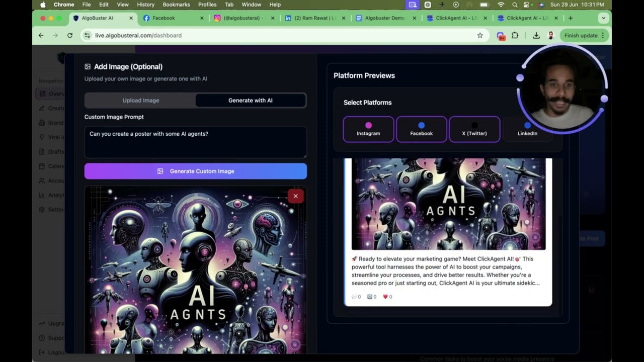
Task: Open the File menu
Action: click(87, 5)
